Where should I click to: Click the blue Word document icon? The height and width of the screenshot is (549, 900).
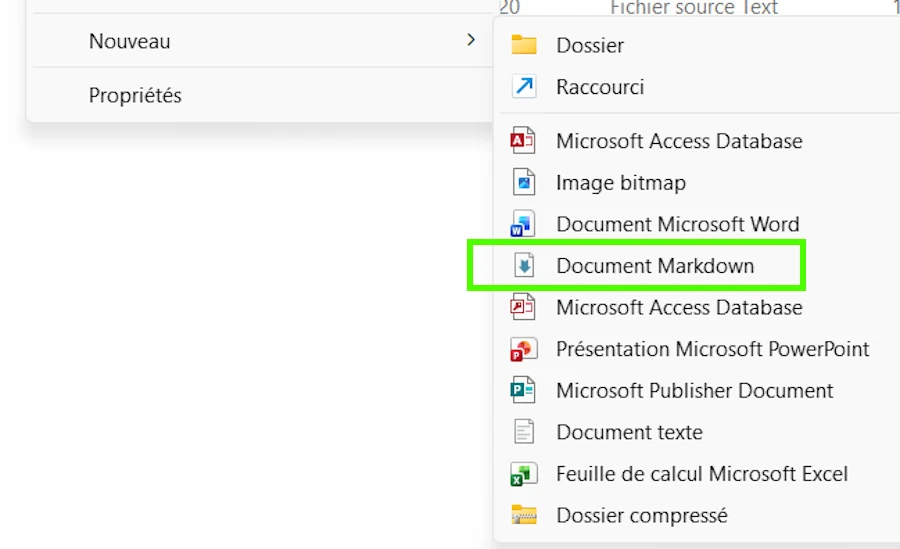[x=523, y=224]
